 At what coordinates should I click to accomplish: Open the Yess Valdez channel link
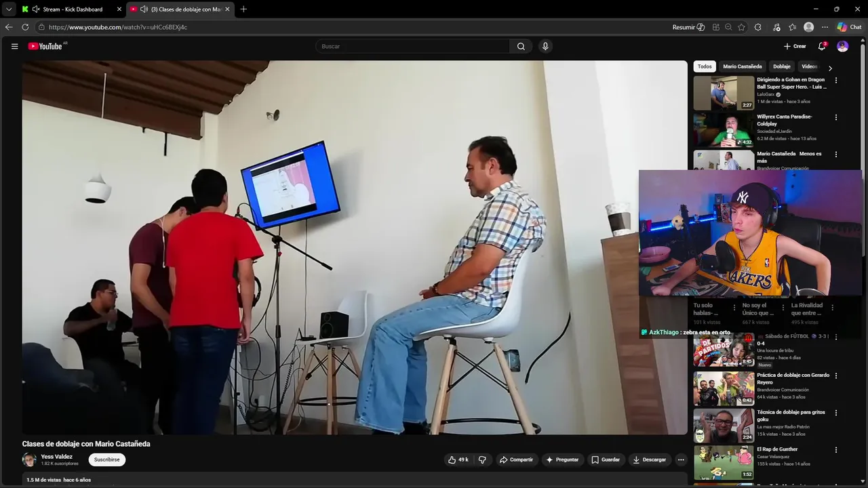point(56,457)
